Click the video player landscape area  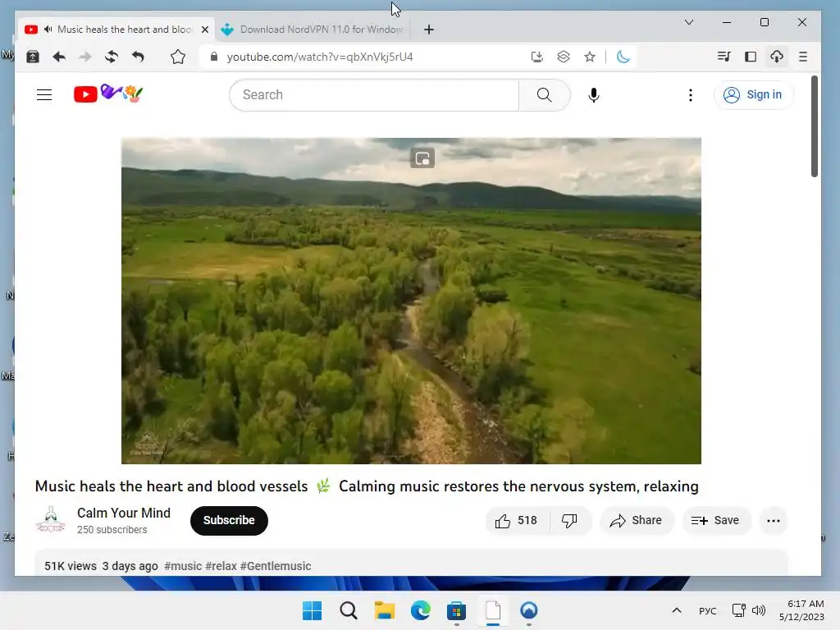coord(411,300)
